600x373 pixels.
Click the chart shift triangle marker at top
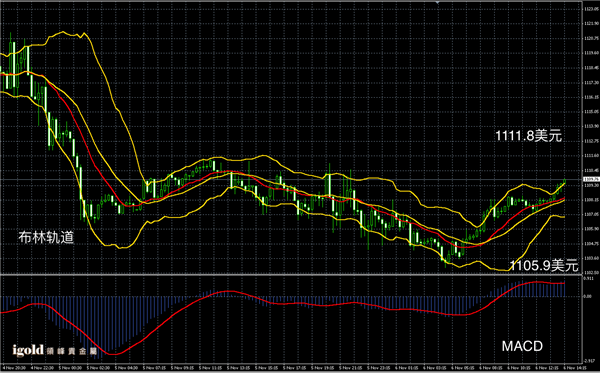[x=437, y=2]
